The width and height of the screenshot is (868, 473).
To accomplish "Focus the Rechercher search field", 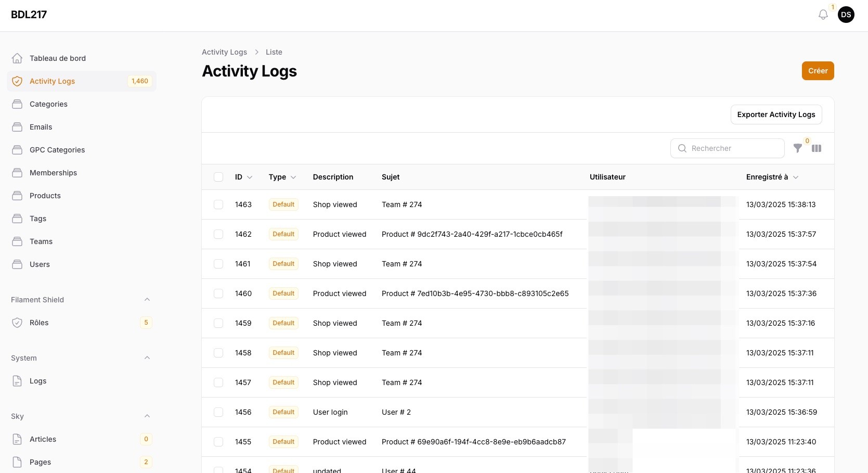I will pos(727,148).
